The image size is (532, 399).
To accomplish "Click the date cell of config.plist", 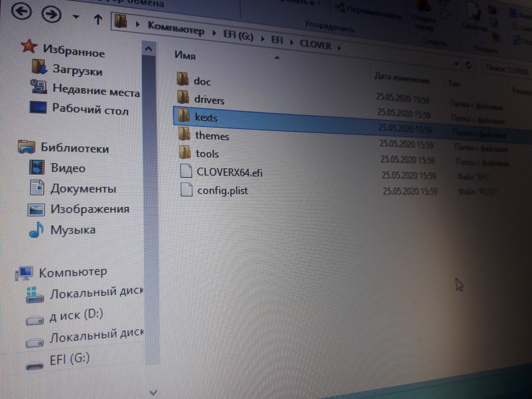I will pyautogui.click(x=410, y=191).
